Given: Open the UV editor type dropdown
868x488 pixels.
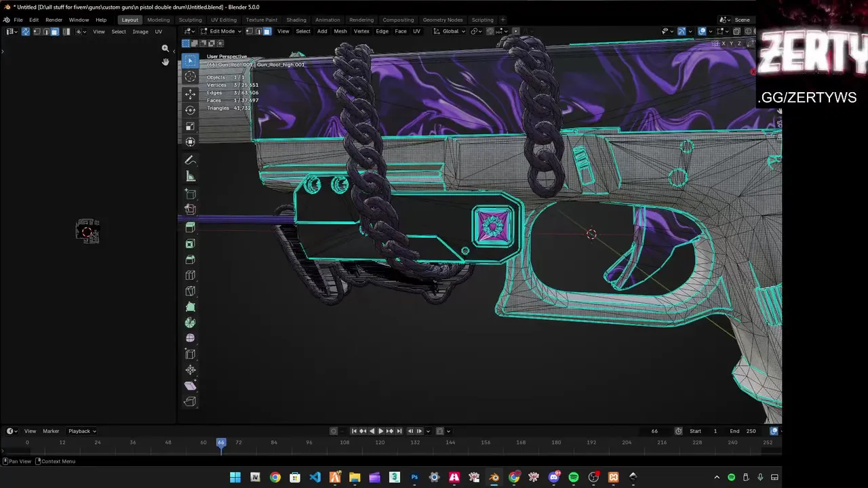Looking at the screenshot, I should [x=12, y=31].
